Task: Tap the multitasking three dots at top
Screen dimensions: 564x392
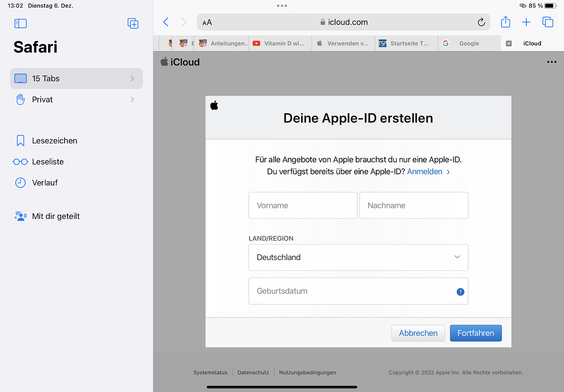Action: [x=282, y=6]
